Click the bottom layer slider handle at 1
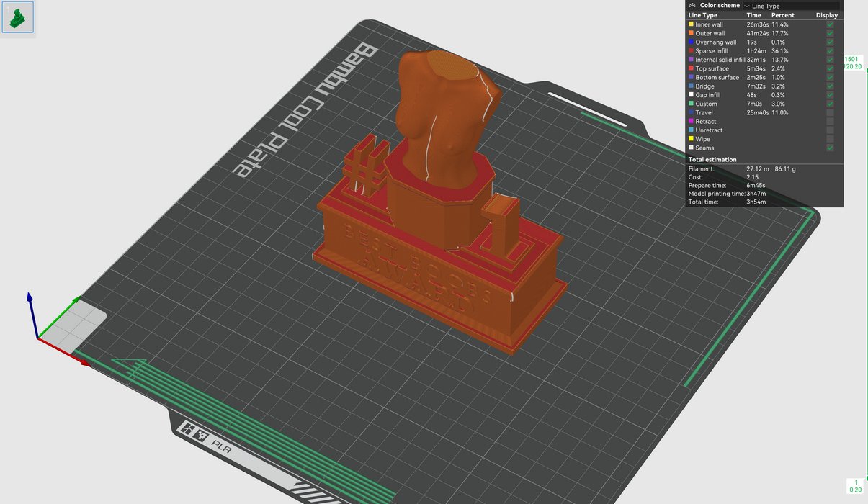Screen dimensions: 868x504 pyautogui.click(x=856, y=486)
